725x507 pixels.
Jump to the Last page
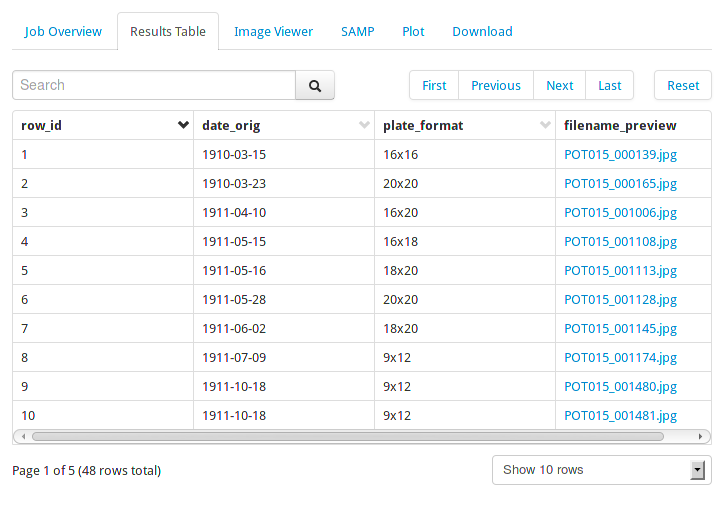click(x=609, y=86)
